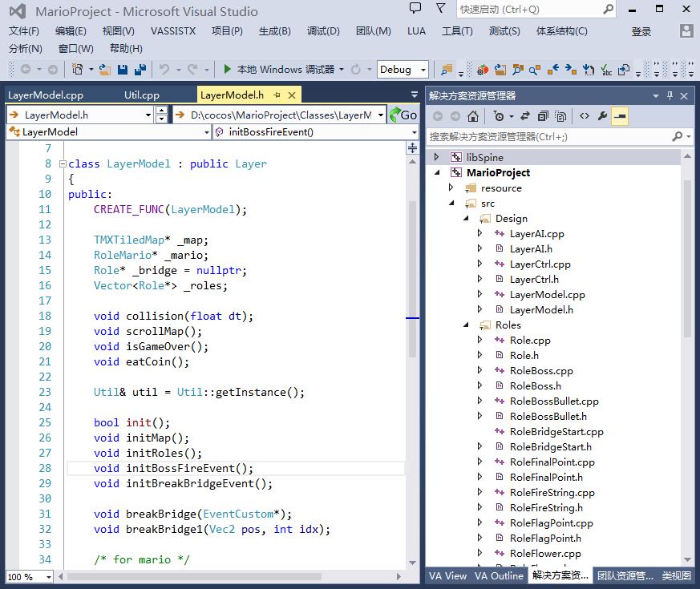This screenshot has height=589, width=700.
Task: Click the Sync with Active Document icon
Action: click(525, 116)
